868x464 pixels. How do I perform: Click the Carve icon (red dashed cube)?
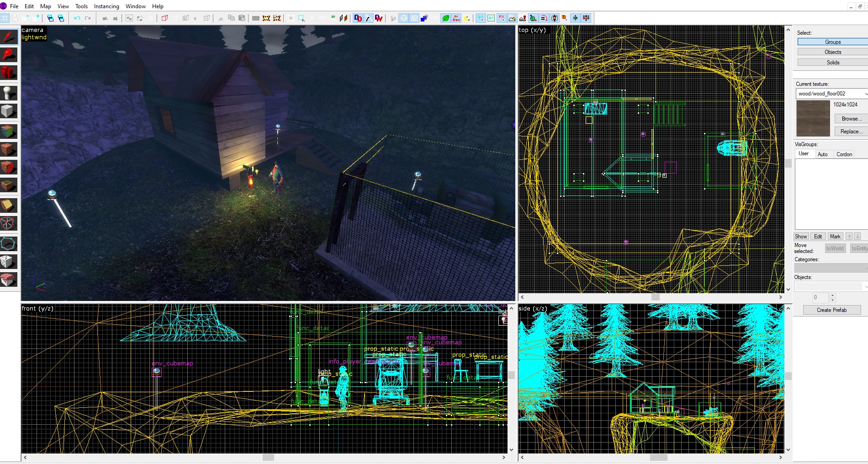(164, 18)
